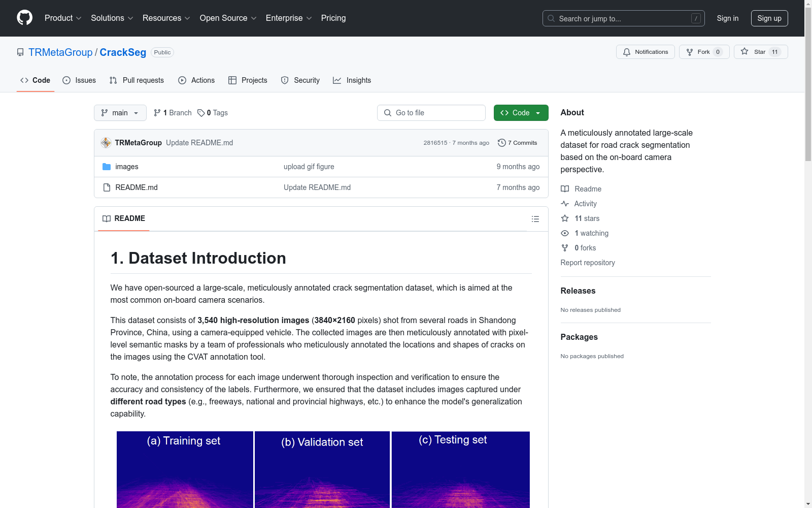Open the Pull requests tab
The image size is (812, 508).
(x=137, y=80)
